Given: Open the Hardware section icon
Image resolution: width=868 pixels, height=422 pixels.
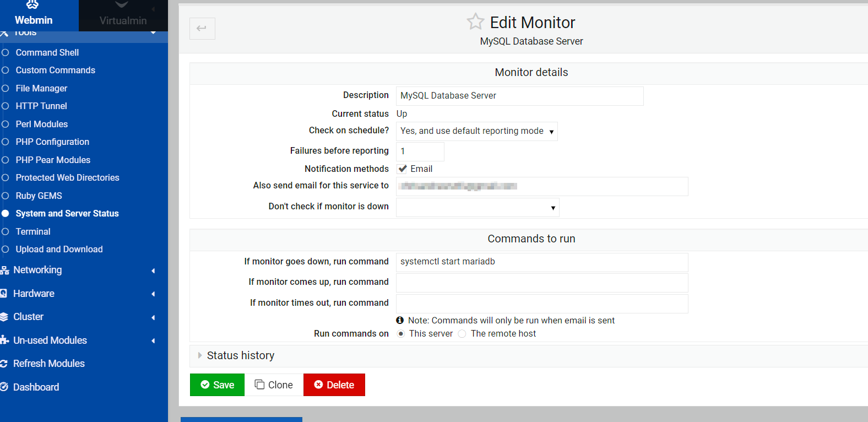Looking at the screenshot, I should tap(3, 294).
